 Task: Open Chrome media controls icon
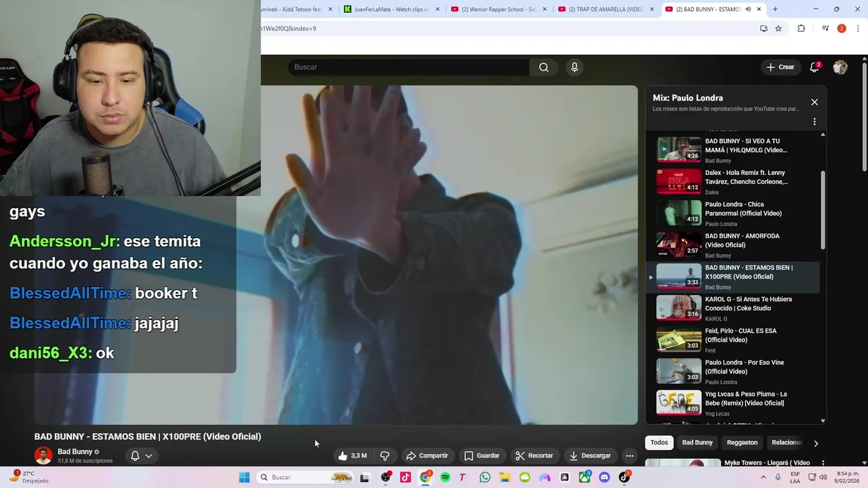tap(825, 28)
